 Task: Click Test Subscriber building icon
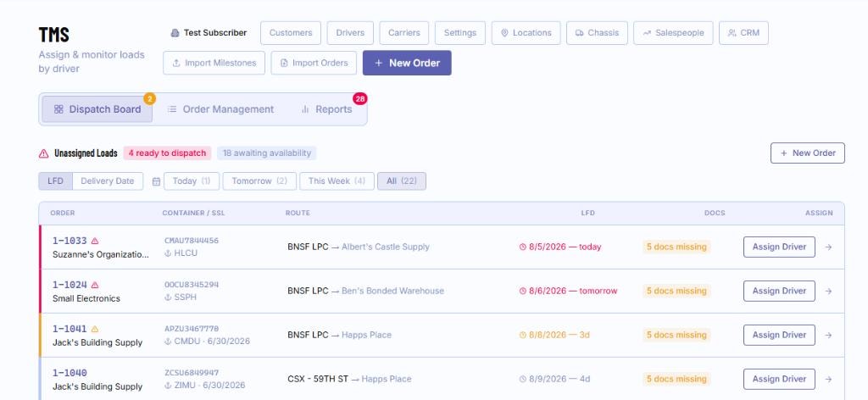[175, 33]
